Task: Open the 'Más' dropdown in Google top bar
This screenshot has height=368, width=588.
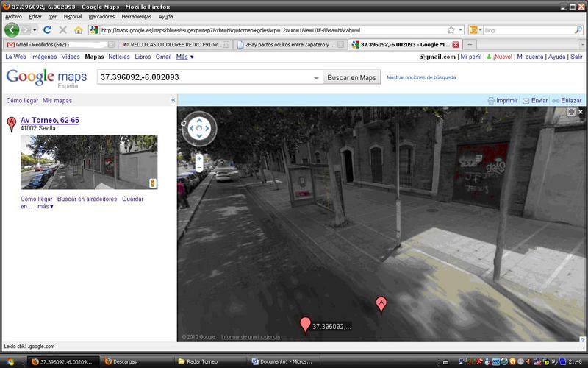Action: 185,57
